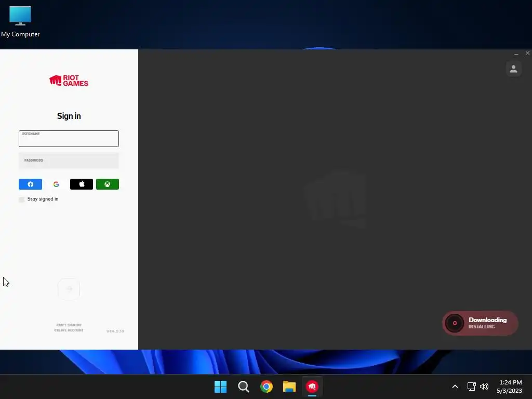
Task: Open the Can't sign in link
Action: (69, 325)
